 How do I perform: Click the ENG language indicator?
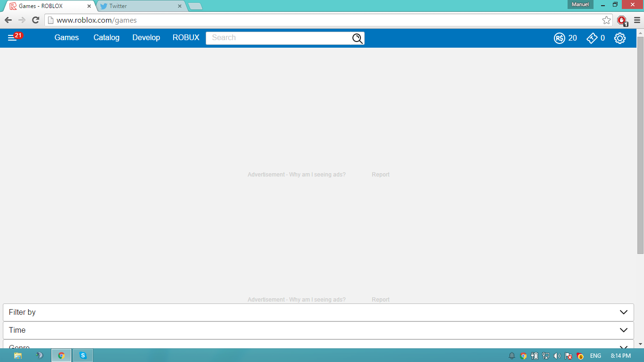tap(595, 356)
